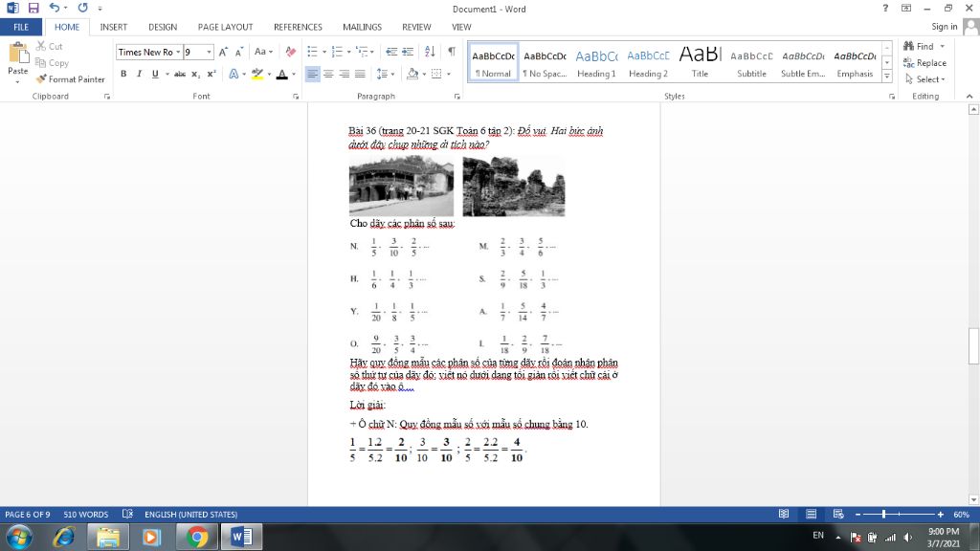Viewport: 980px width, 551px height.
Task: Click Sign in link
Action: pyautogui.click(x=944, y=27)
